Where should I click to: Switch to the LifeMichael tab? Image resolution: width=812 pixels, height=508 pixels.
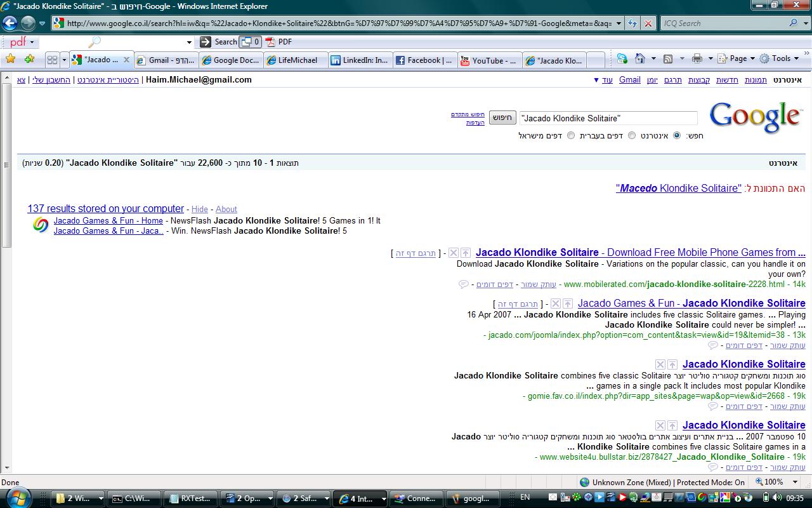tap(295, 60)
